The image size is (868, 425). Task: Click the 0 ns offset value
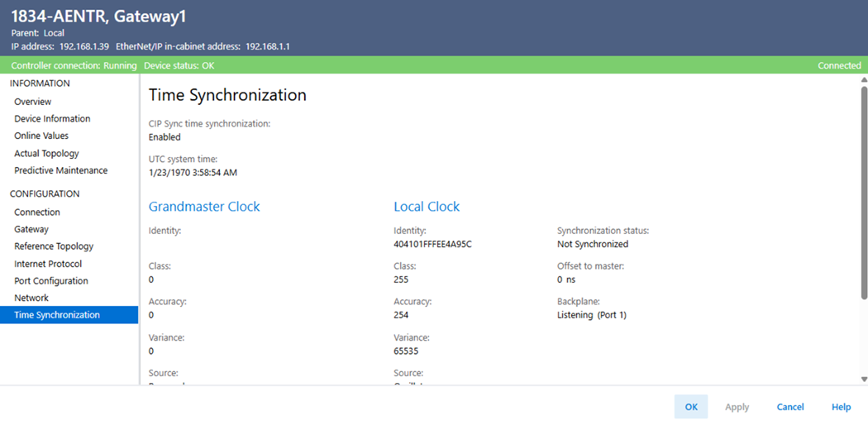point(566,279)
